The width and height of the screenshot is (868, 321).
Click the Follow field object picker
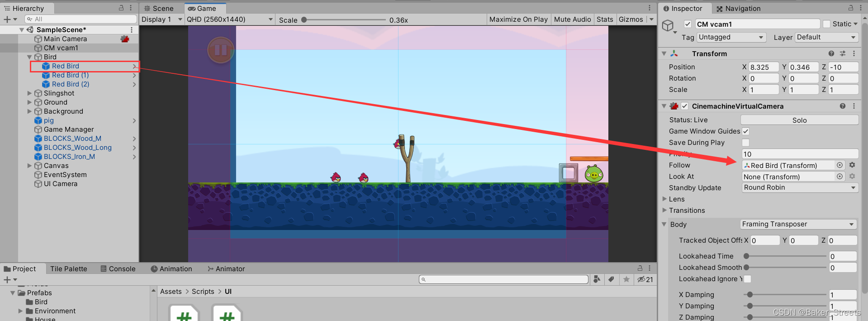coord(840,165)
